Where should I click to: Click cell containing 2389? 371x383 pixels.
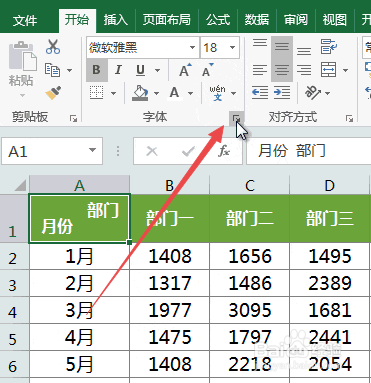coord(330,283)
